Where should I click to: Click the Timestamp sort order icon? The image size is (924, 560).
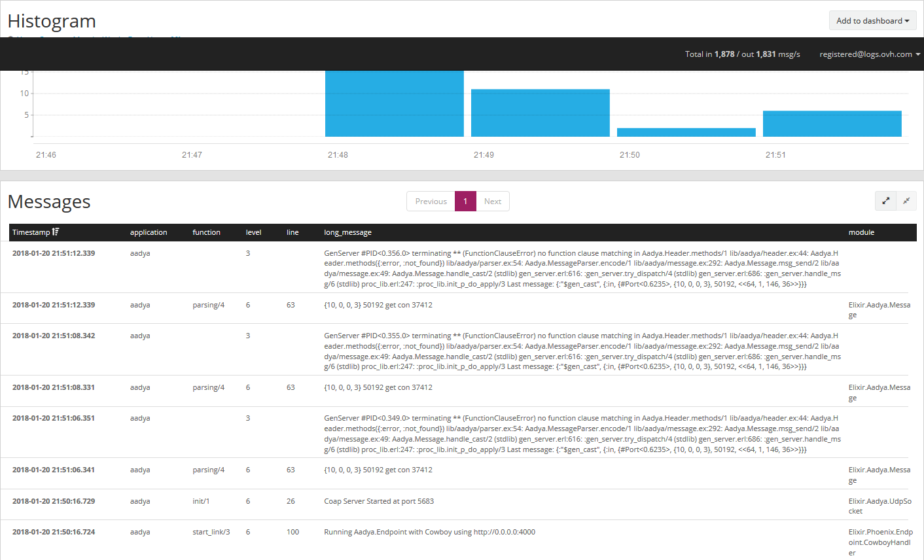click(56, 232)
